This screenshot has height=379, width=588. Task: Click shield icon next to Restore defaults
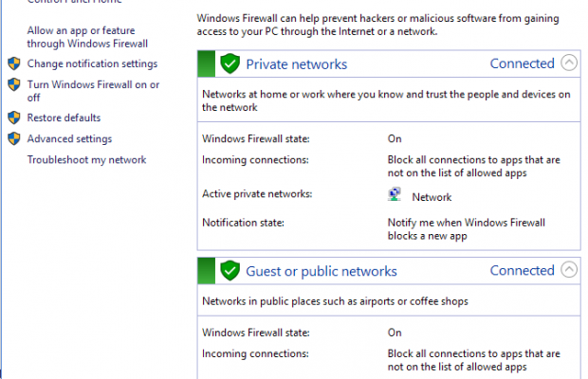click(x=13, y=118)
